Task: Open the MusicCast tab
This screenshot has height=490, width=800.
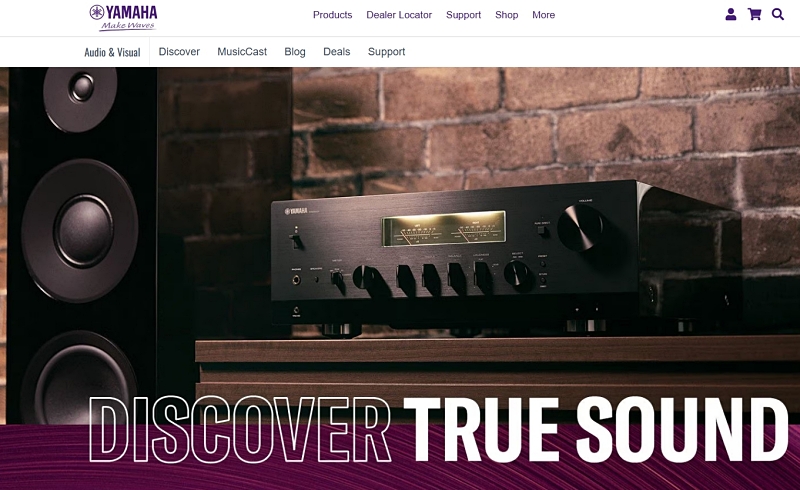Action: point(242,52)
